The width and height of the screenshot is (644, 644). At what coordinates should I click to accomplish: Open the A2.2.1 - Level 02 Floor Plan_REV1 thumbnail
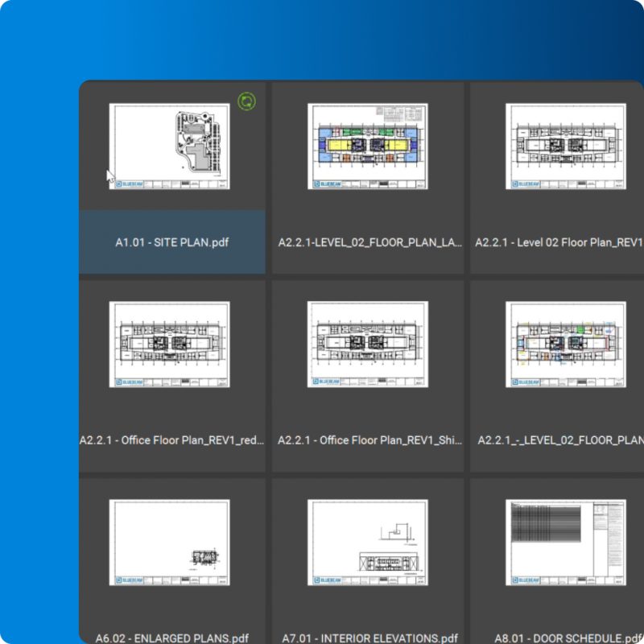tap(566, 147)
